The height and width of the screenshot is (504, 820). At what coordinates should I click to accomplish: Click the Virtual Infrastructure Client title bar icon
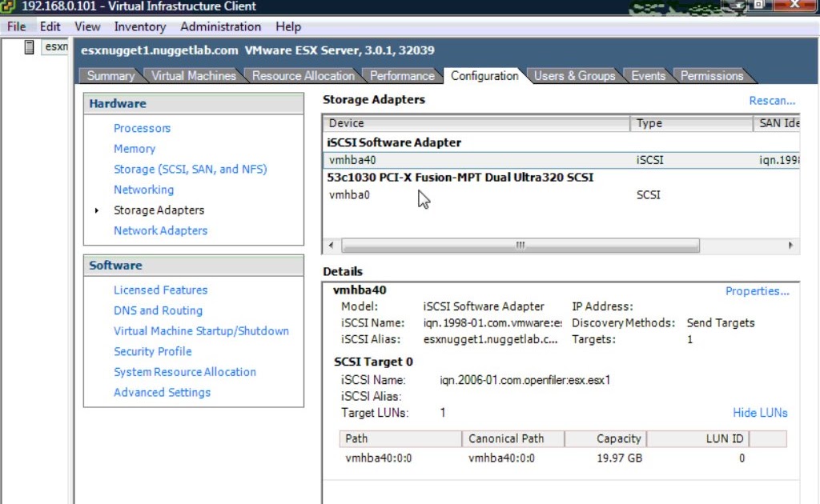tap(6, 6)
